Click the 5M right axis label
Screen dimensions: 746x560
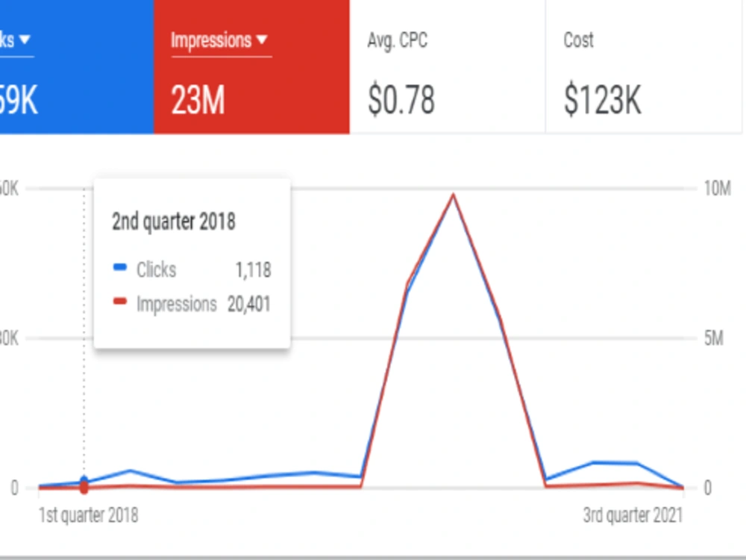point(714,339)
